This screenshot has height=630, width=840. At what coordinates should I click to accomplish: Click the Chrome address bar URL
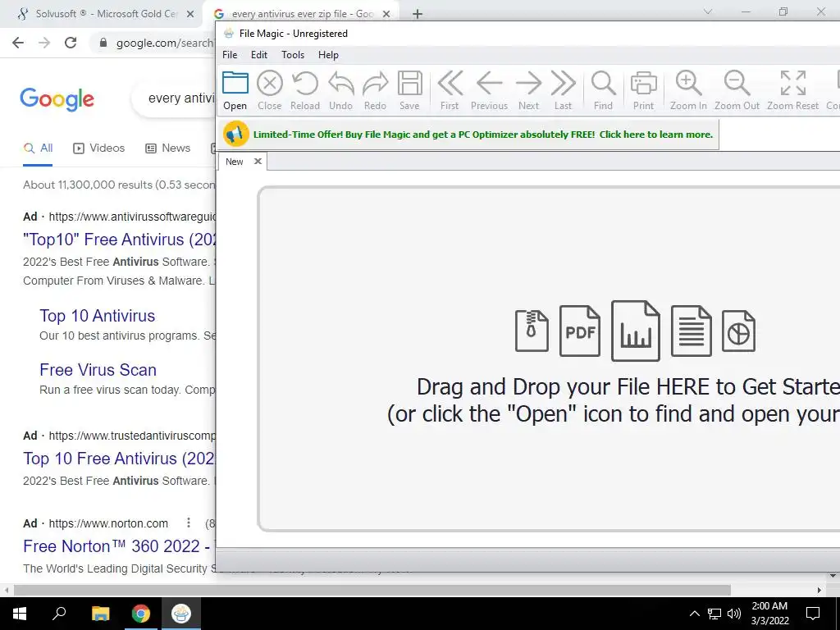click(164, 43)
